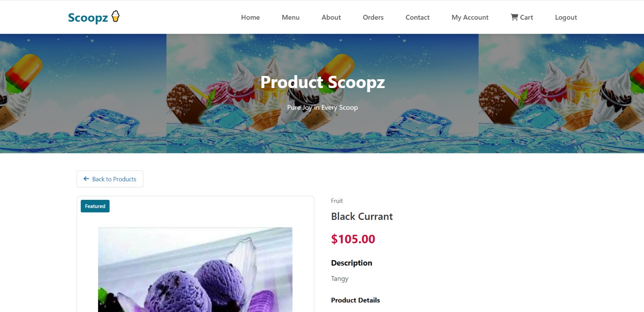Click the Black Currant ice cream image
This screenshot has height=312, width=644.
coord(195,270)
